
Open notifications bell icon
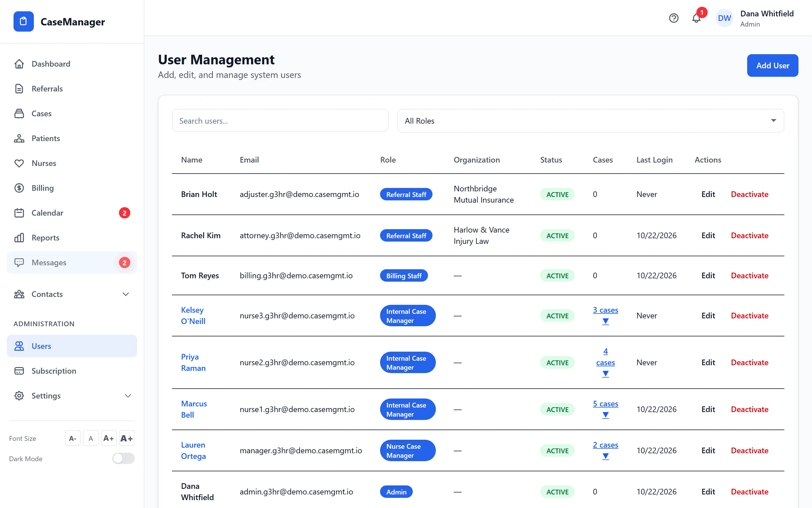click(x=696, y=18)
